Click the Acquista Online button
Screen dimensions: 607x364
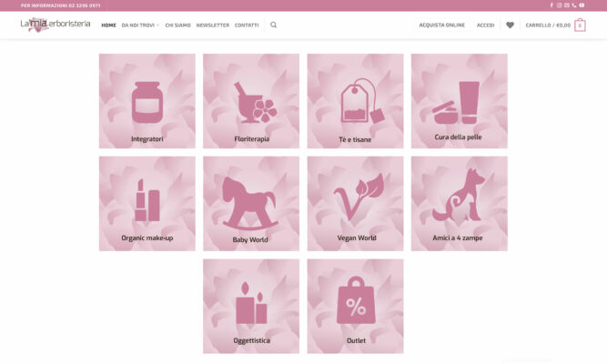(x=441, y=25)
